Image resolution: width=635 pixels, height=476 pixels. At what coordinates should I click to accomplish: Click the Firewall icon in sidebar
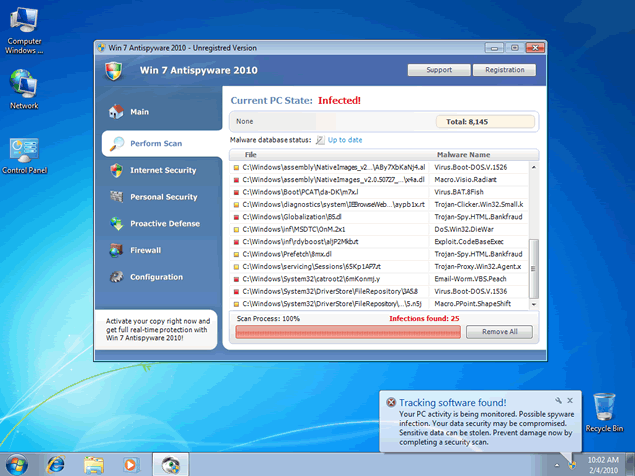[x=117, y=250]
